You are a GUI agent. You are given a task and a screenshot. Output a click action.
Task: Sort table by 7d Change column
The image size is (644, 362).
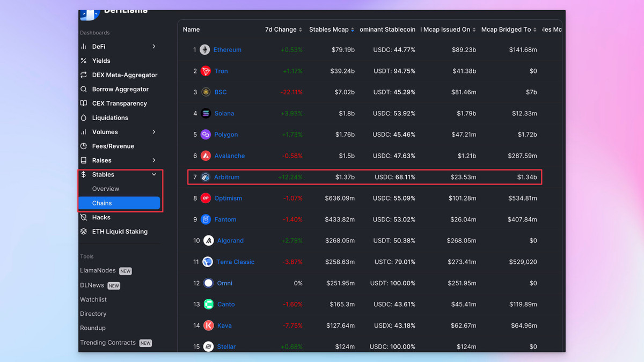tap(284, 29)
